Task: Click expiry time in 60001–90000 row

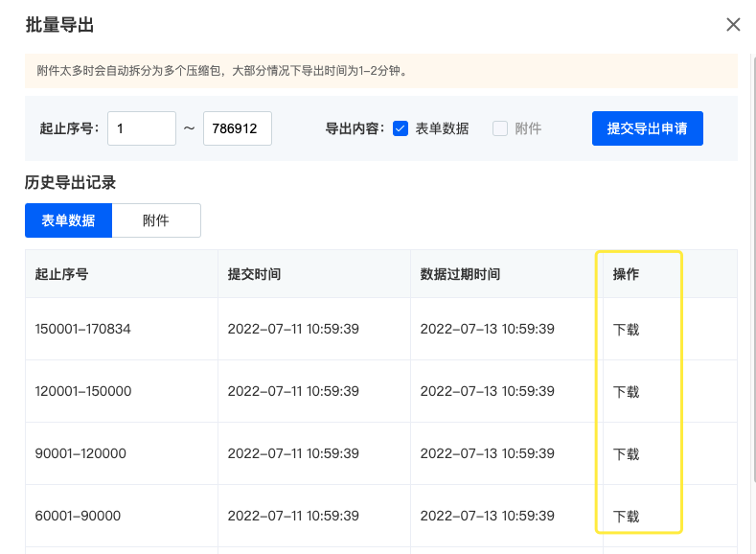Action: (487, 516)
